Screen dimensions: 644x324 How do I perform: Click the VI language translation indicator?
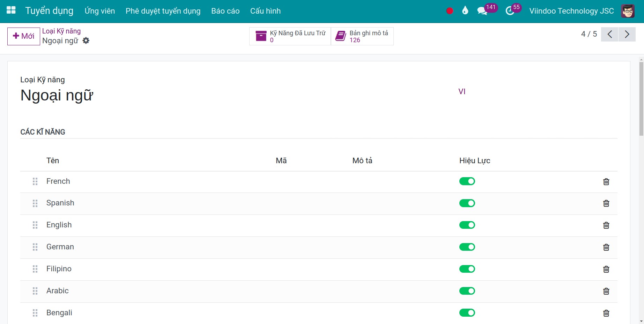click(x=462, y=91)
